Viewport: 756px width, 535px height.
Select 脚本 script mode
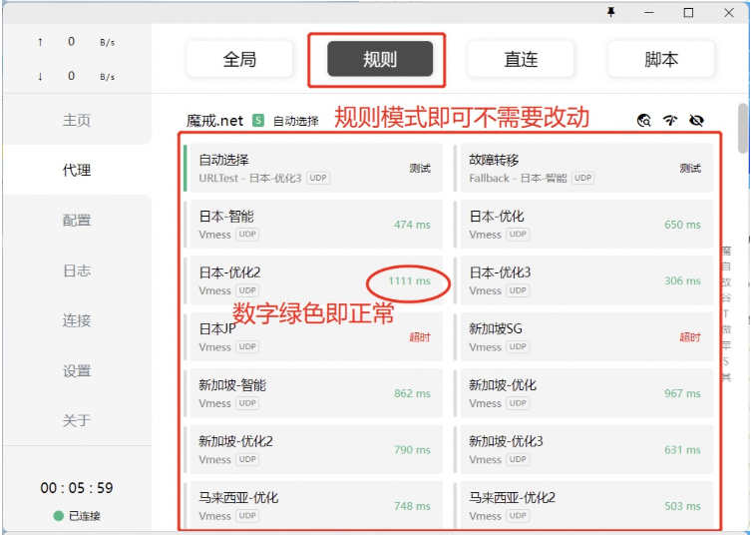click(661, 60)
